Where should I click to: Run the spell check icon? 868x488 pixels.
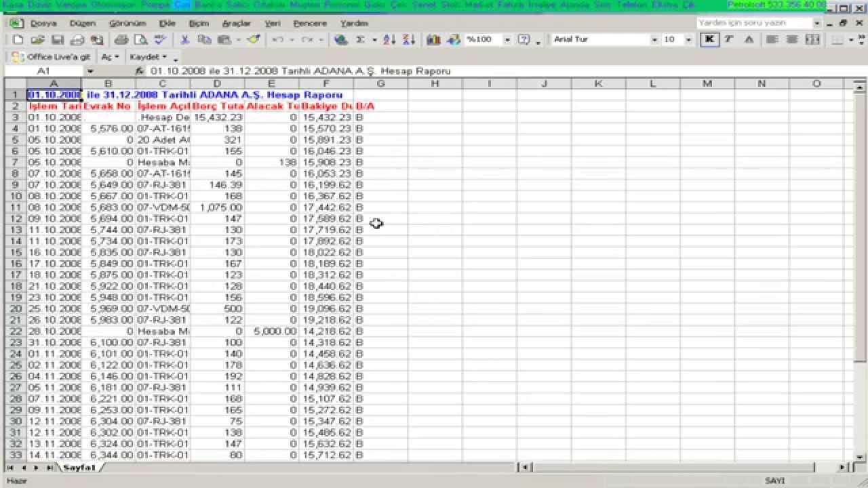click(x=160, y=40)
